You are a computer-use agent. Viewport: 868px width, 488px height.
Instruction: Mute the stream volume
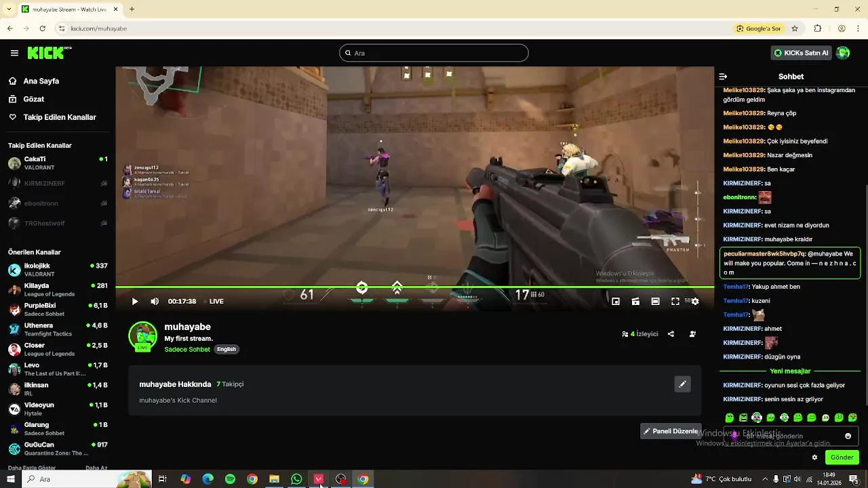pos(155,302)
